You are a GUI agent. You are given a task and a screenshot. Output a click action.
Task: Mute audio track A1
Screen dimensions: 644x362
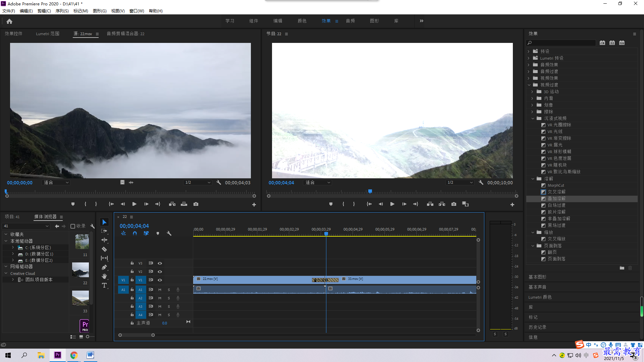tap(160, 290)
